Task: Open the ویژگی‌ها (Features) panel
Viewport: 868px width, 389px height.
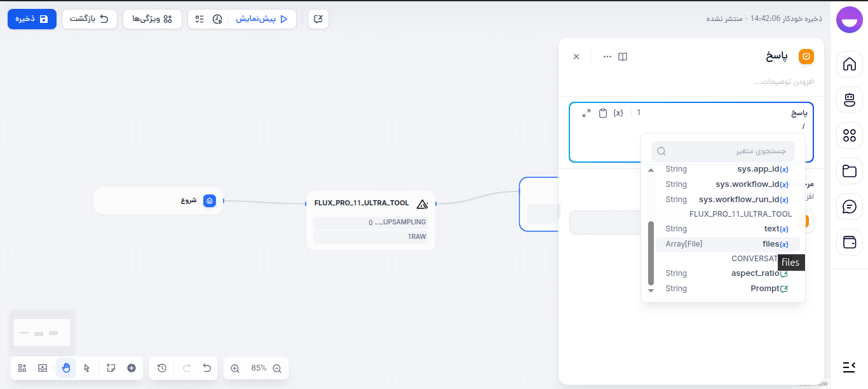Action: tap(153, 19)
